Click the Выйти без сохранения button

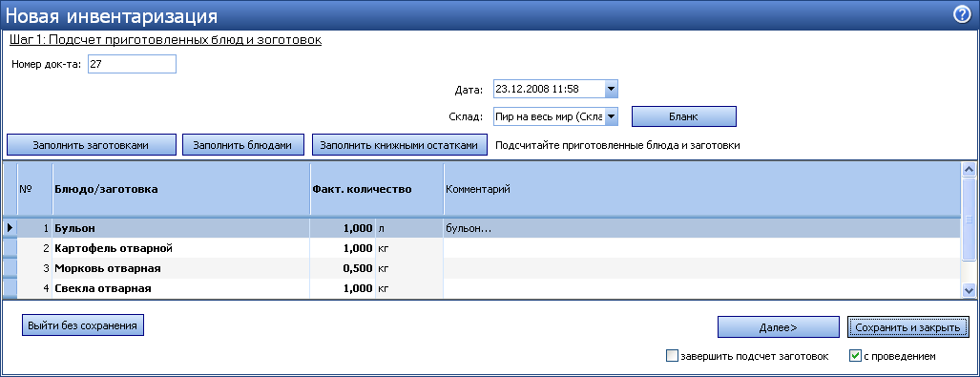[x=83, y=325]
